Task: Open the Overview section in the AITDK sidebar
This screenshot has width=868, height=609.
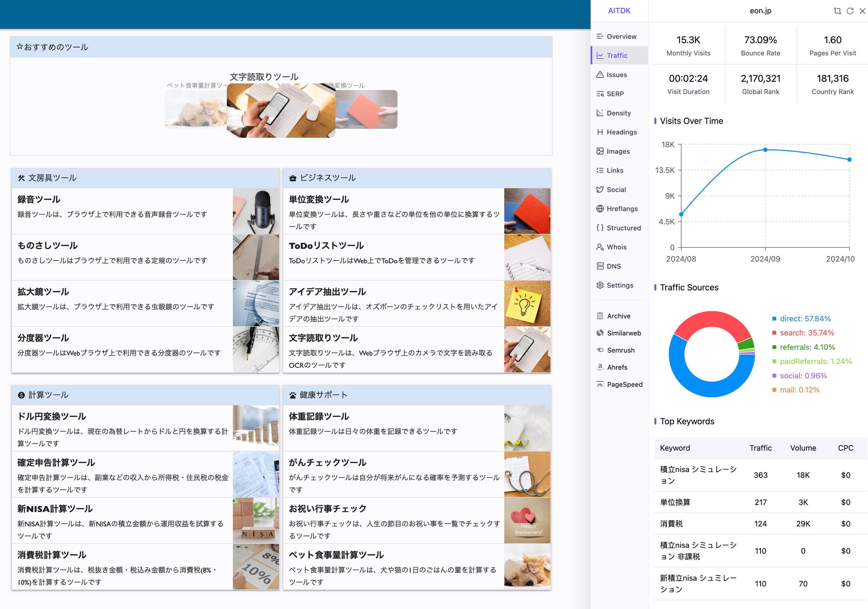Action: (x=620, y=36)
